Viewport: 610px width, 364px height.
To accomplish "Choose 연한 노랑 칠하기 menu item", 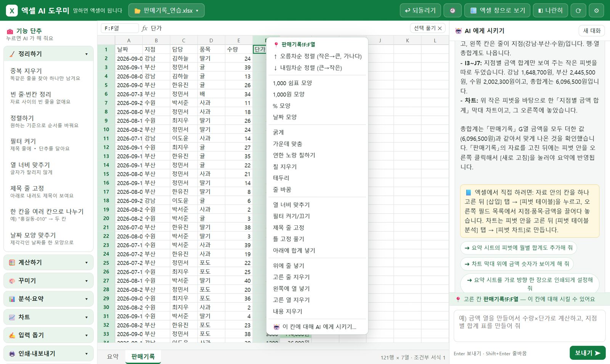I will pyautogui.click(x=317, y=155).
